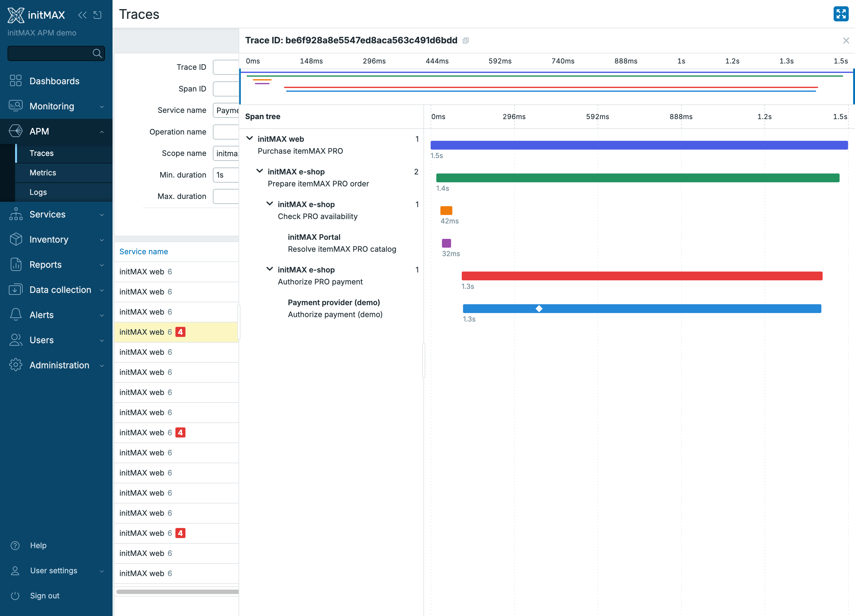Open the Help menu entry
The width and height of the screenshot is (855, 616).
pyautogui.click(x=56, y=546)
